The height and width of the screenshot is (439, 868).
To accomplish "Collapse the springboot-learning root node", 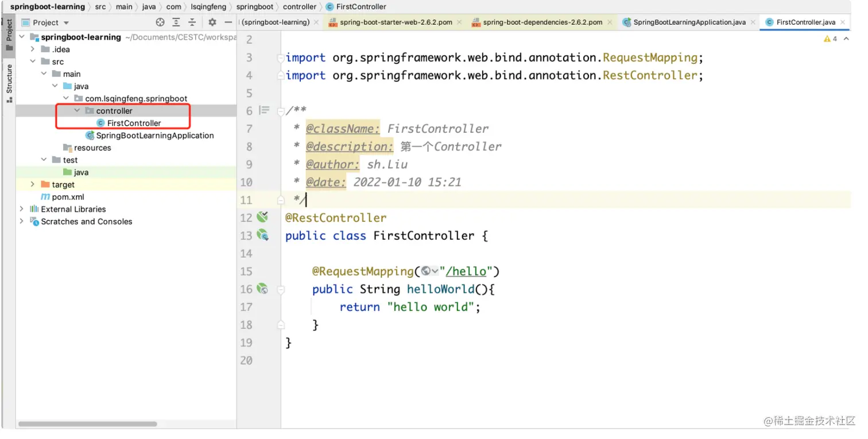I will 22,37.
